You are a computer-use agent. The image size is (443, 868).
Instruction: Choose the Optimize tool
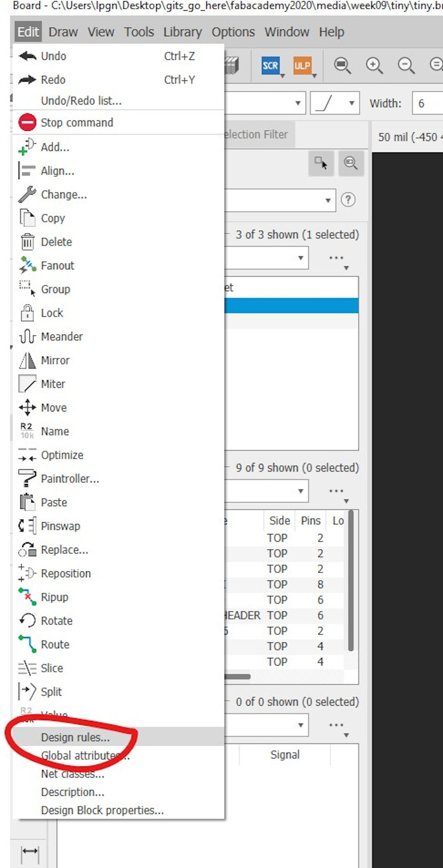(x=119, y=455)
